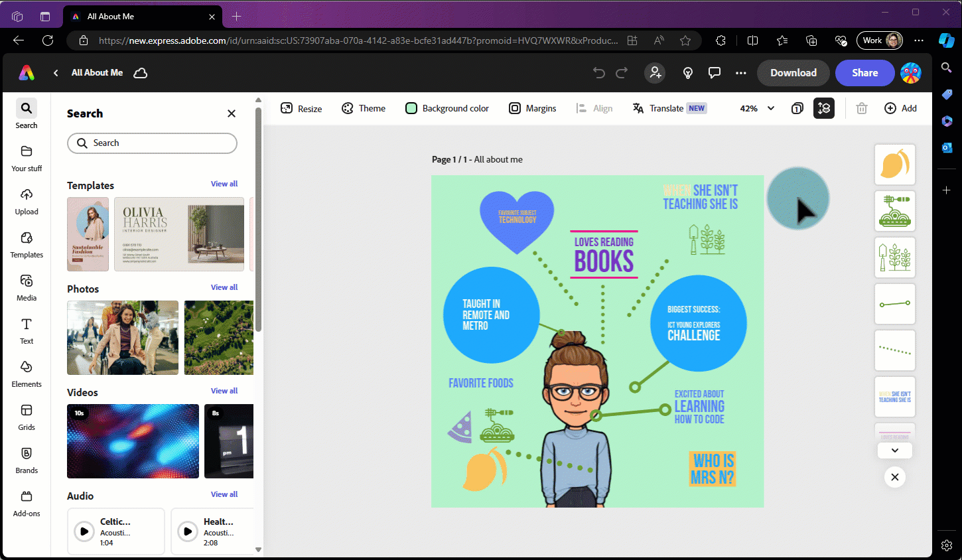Select the WHO IS MRS N? text
Screen dimensions: 962x560
[713, 469]
